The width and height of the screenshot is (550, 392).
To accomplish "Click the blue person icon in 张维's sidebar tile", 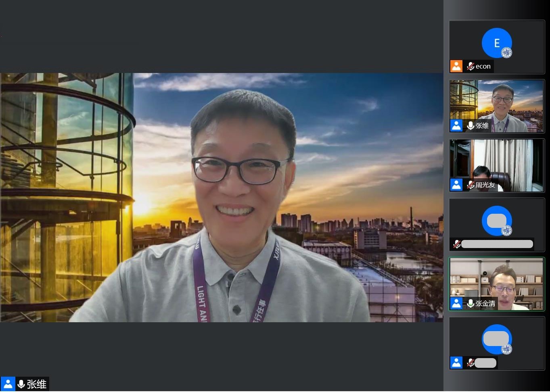I will tap(456, 125).
